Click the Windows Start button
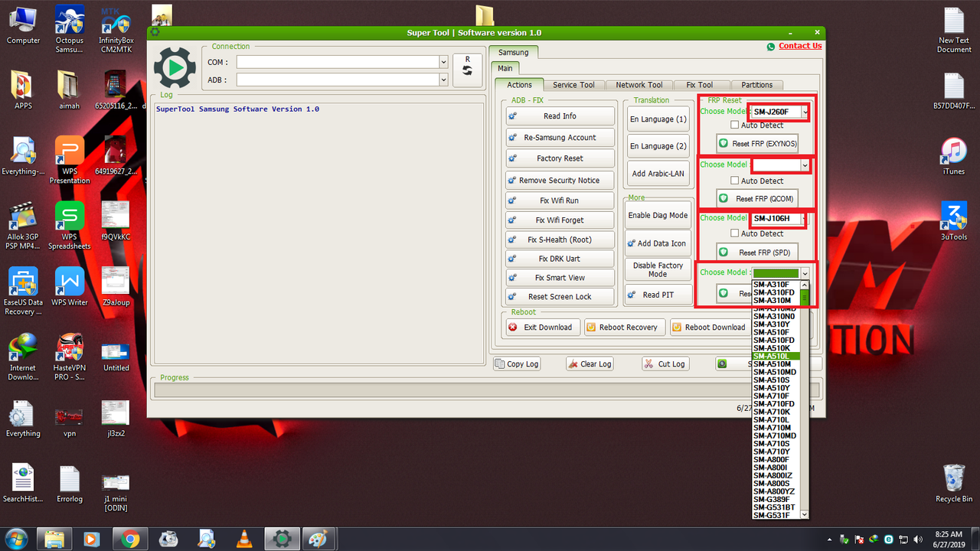The image size is (980, 551). coord(16,539)
